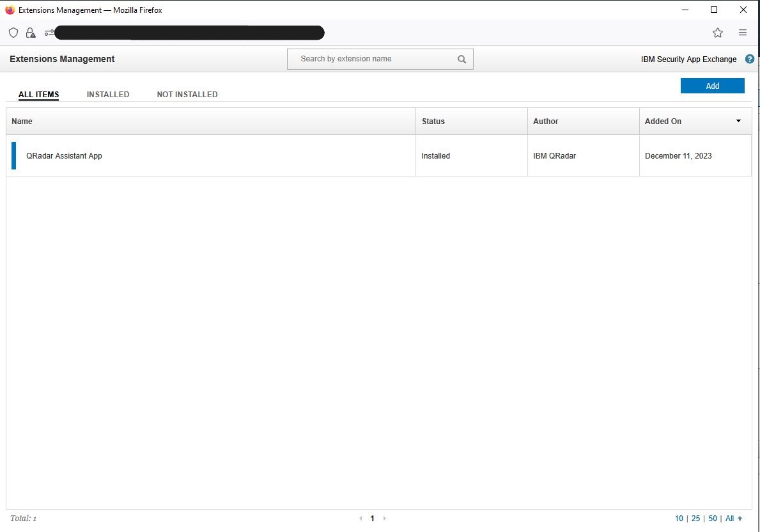Go to next page arrow
This screenshot has width=760, height=532.
coord(384,519)
